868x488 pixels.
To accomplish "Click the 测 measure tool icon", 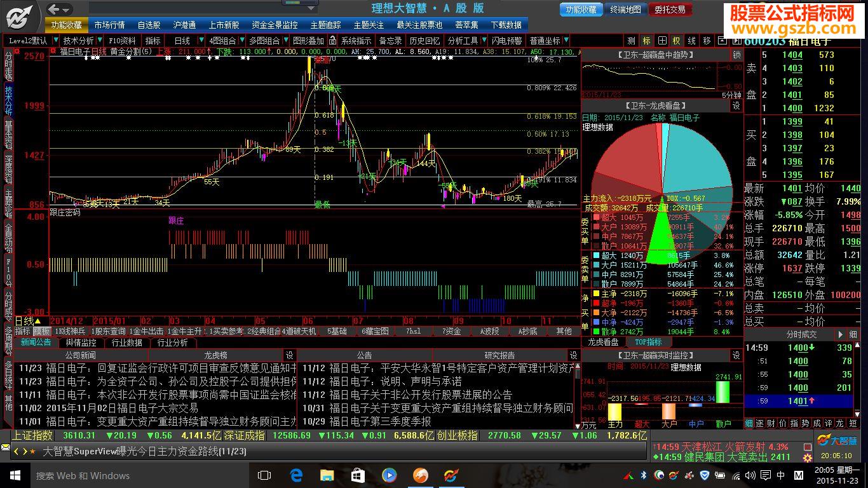I will pos(631,41).
